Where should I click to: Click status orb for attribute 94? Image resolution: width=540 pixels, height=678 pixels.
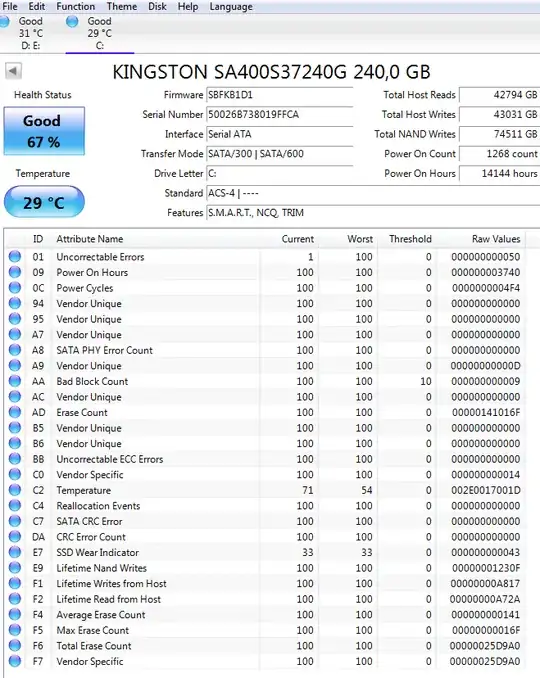point(15,303)
